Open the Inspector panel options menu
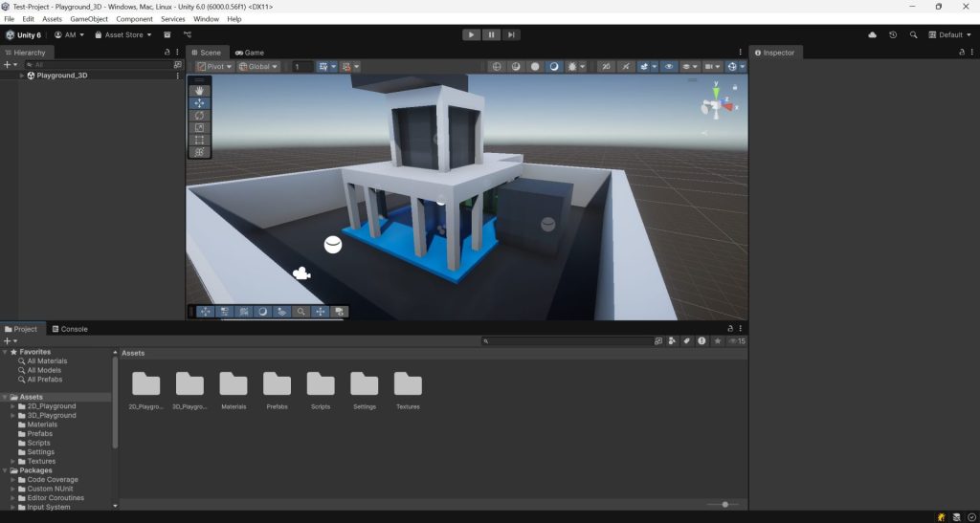Screen dimensions: 980x523 pyautogui.click(x=972, y=53)
